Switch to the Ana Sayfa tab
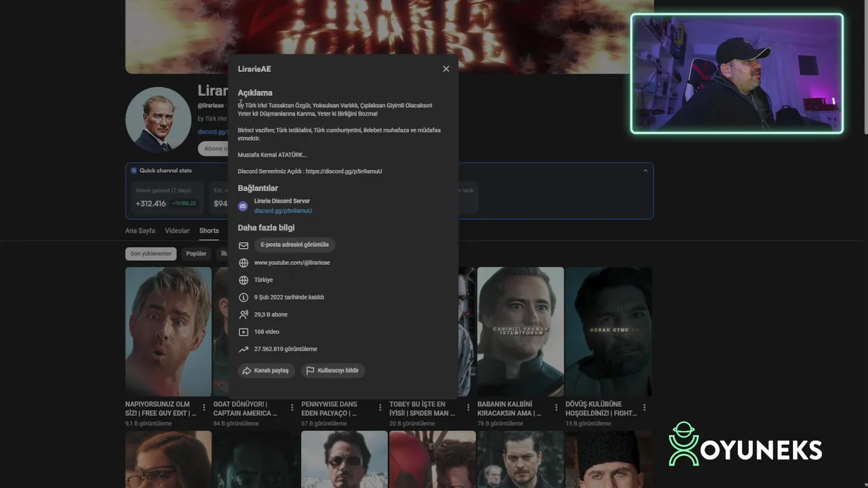Screen dimensions: 868x488 140,231
